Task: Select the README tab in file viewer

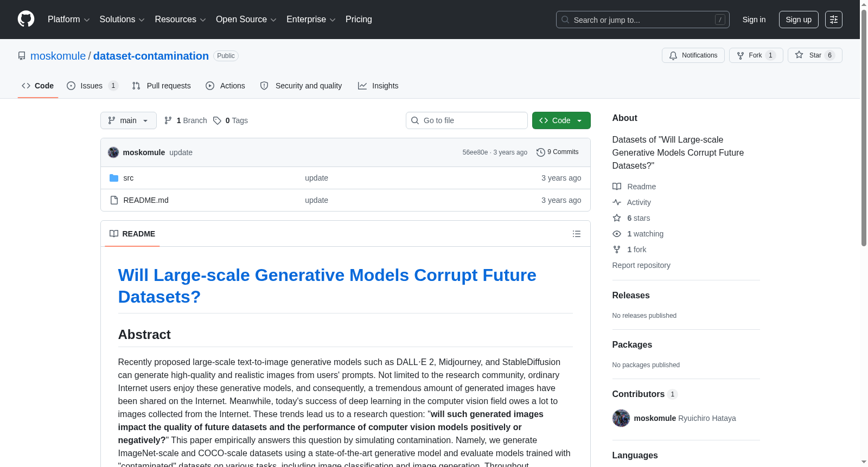Action: [132, 234]
